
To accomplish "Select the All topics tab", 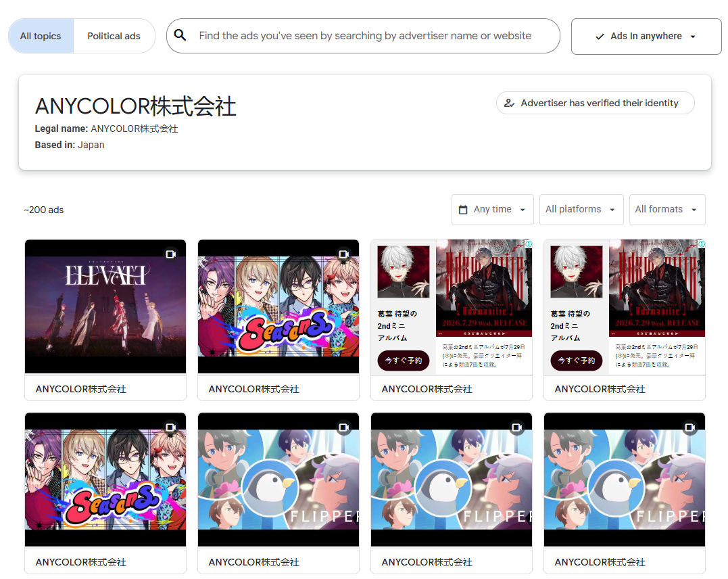I will point(41,36).
